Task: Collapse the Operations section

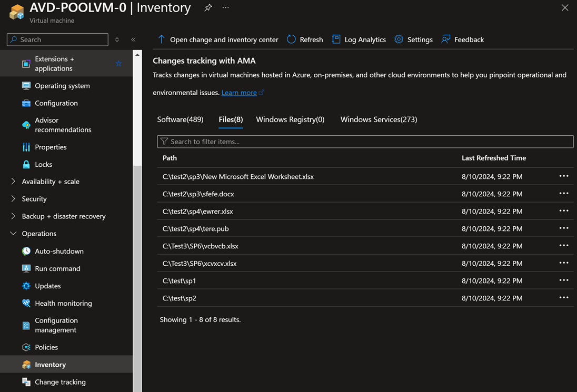Action: (13, 234)
